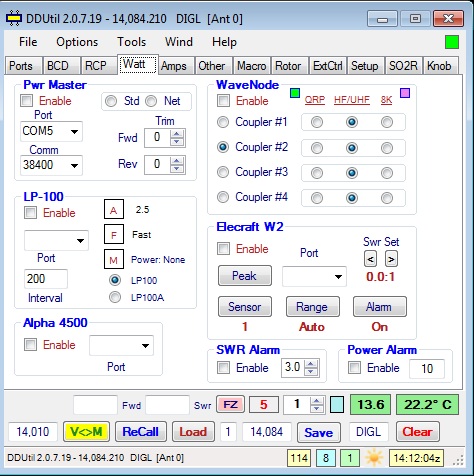Click the light blue square beside 13.6
The height and width of the screenshot is (476, 474).
337,404
